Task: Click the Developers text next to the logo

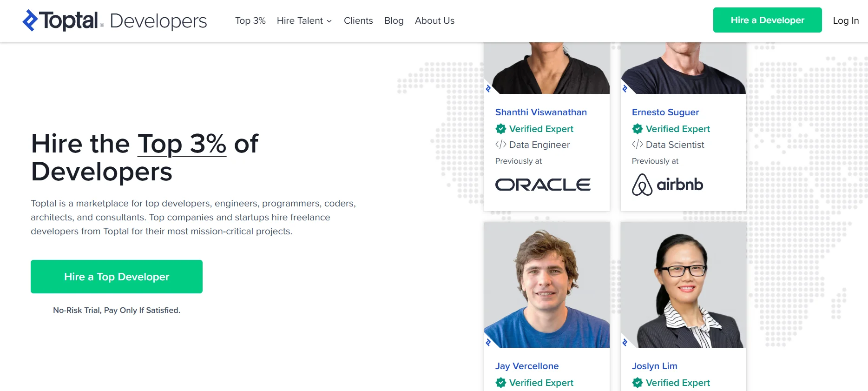Action: [158, 21]
